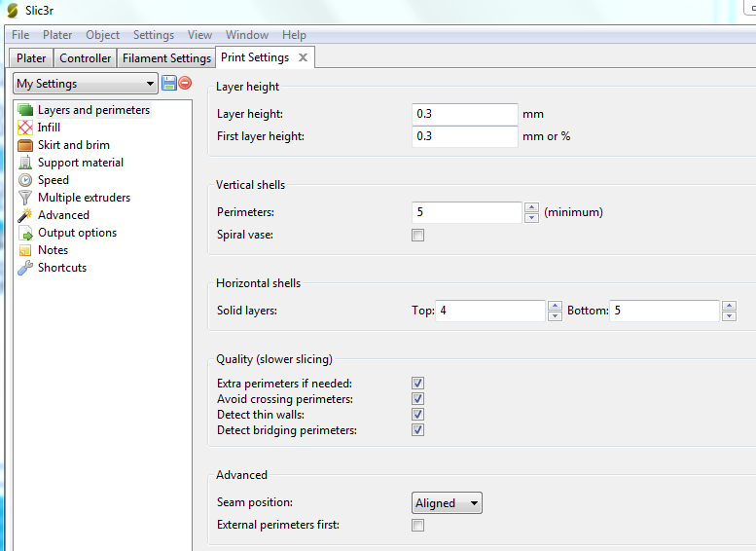The width and height of the screenshot is (756, 551).
Task: Switch to the Controller tab
Action: pyautogui.click(x=86, y=57)
